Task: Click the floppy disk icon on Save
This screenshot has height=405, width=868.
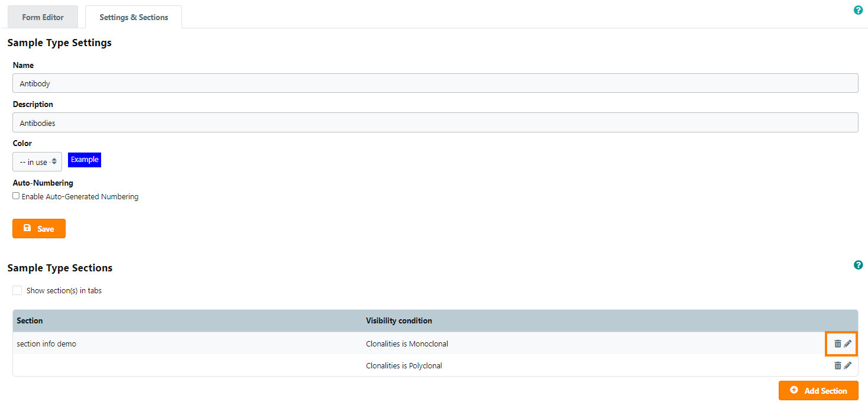Action: pyautogui.click(x=27, y=228)
